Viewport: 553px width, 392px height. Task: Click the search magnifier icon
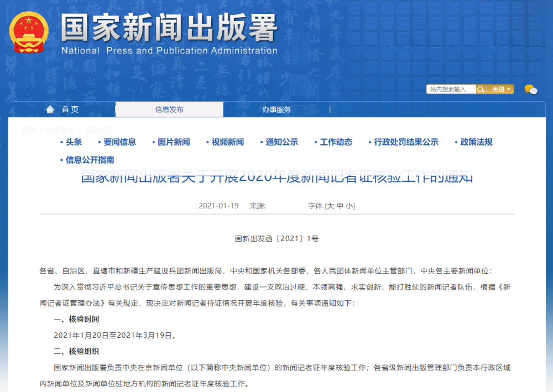[x=481, y=89]
